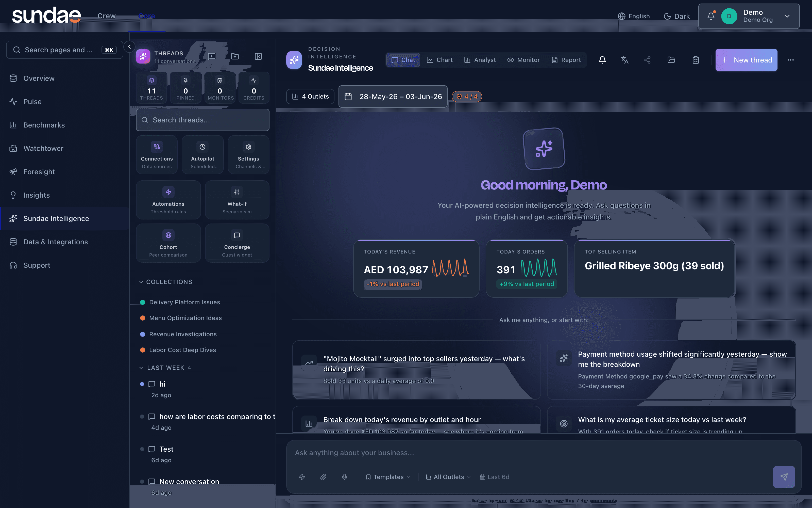Collapse the Collections section
The height and width of the screenshot is (508, 812).
coord(166,282)
